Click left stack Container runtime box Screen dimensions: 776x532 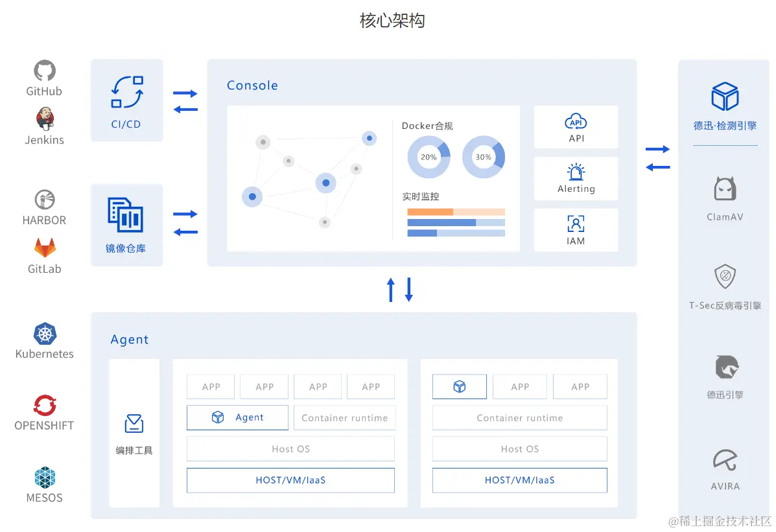tap(345, 418)
